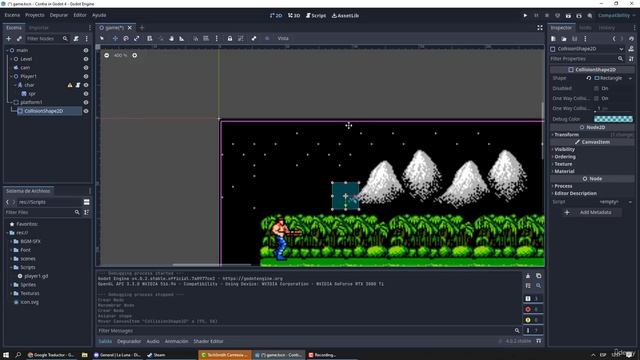This screenshot has height=360, width=640.
Task: Open the CollisionShape2D object selector dropdown
Action: pyautogui.click(x=621, y=49)
